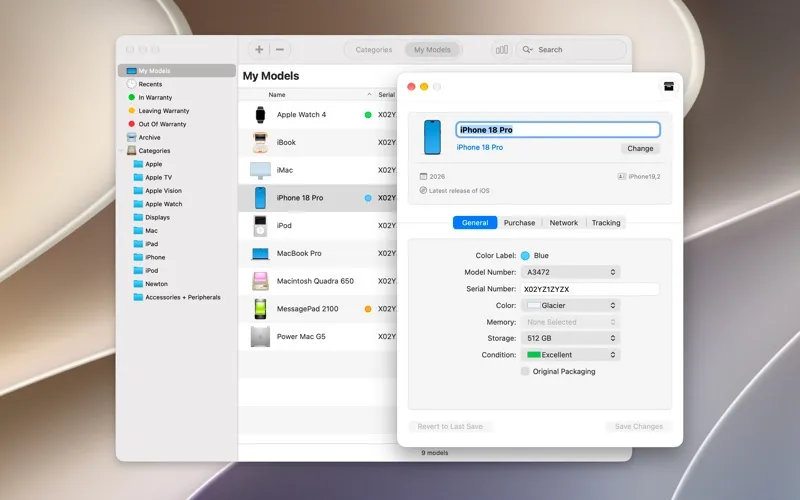800x500 pixels.
Task: Open the Condition dropdown showing Excellent
Action: [570, 355]
